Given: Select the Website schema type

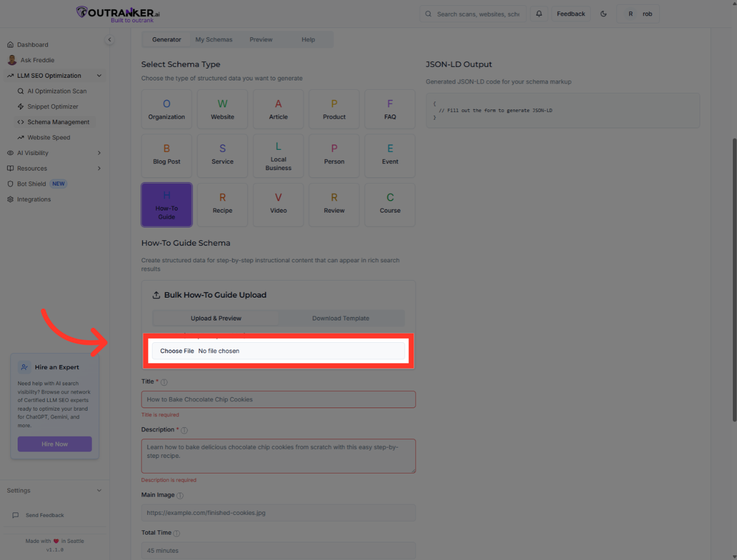Looking at the screenshot, I should [222, 109].
